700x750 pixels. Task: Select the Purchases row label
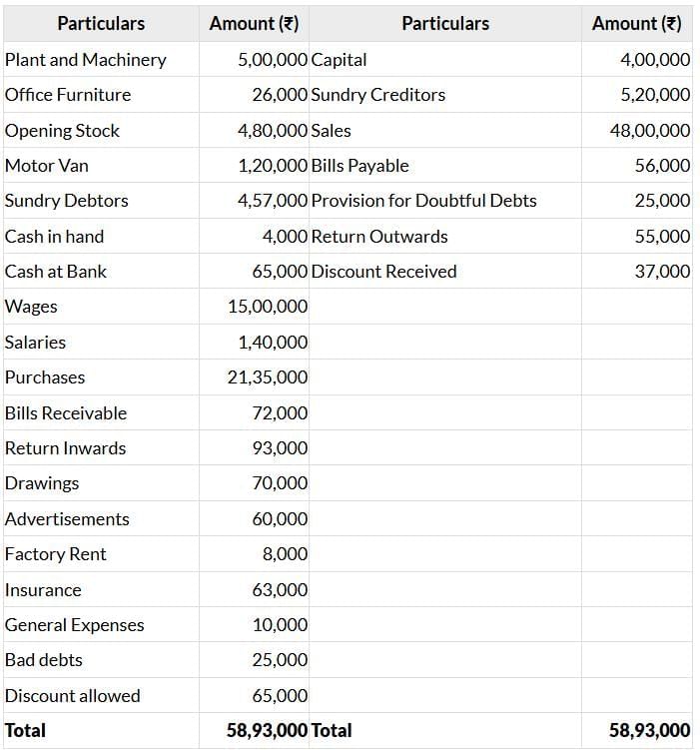pos(45,377)
